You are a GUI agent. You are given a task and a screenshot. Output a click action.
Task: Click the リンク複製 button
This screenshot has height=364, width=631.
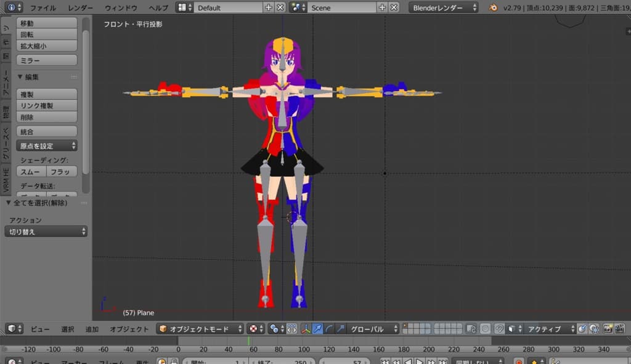coord(47,105)
